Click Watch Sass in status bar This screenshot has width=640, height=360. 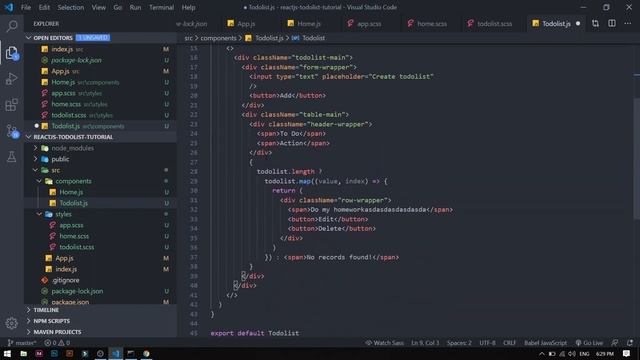pos(384,343)
